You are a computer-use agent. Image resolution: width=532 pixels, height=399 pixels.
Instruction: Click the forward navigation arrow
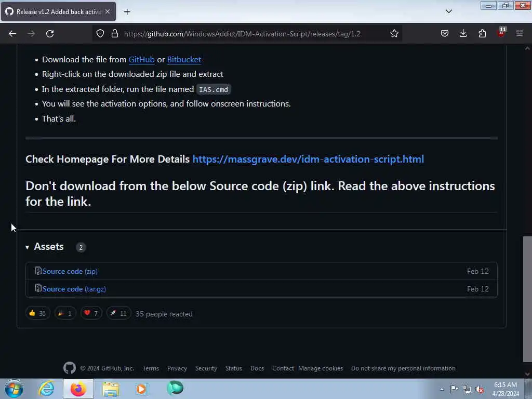pos(31,34)
